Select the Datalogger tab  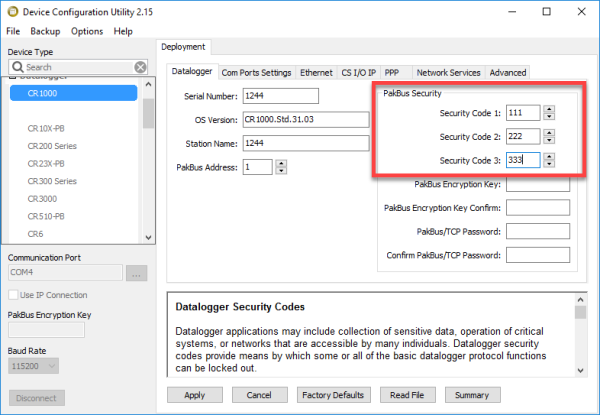point(192,72)
